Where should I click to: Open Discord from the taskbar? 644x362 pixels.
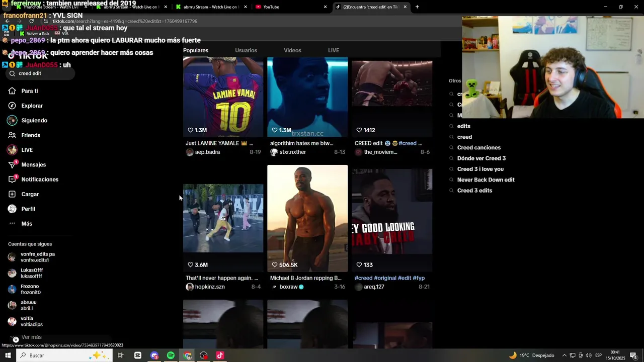(154, 355)
